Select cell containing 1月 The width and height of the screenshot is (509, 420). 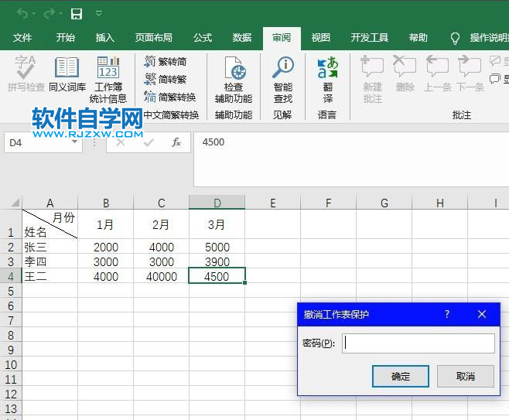tap(105, 224)
